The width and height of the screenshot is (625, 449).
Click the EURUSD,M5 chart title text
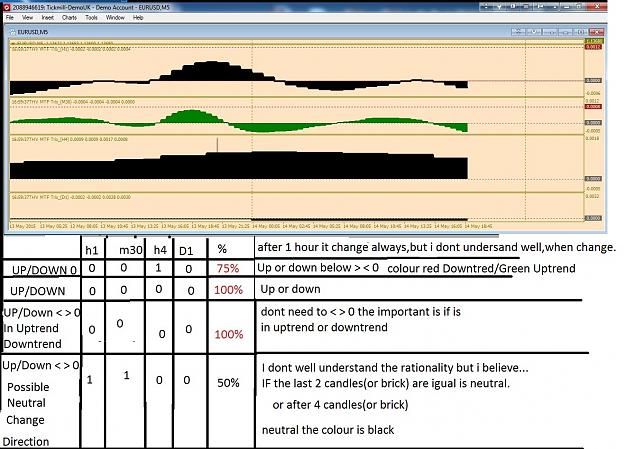(x=33, y=32)
